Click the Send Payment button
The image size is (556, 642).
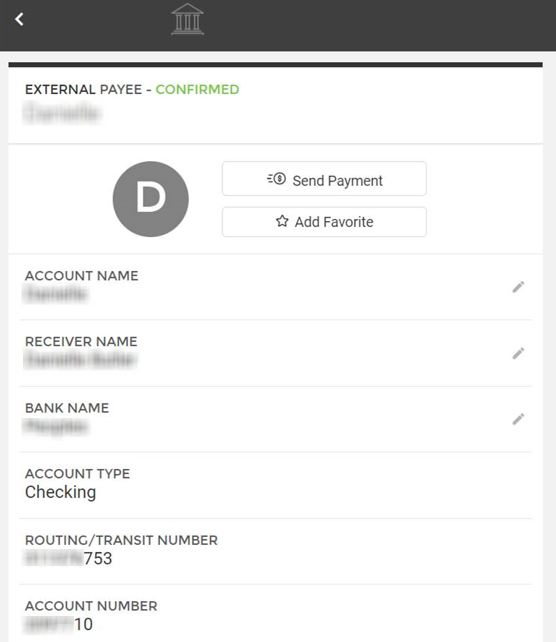click(x=324, y=179)
